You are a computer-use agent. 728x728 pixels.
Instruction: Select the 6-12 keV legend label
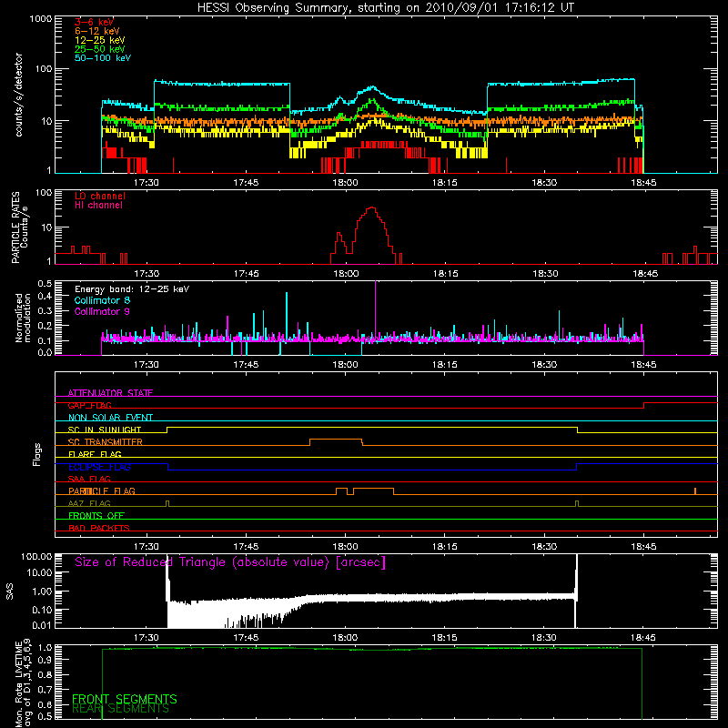tap(97, 31)
